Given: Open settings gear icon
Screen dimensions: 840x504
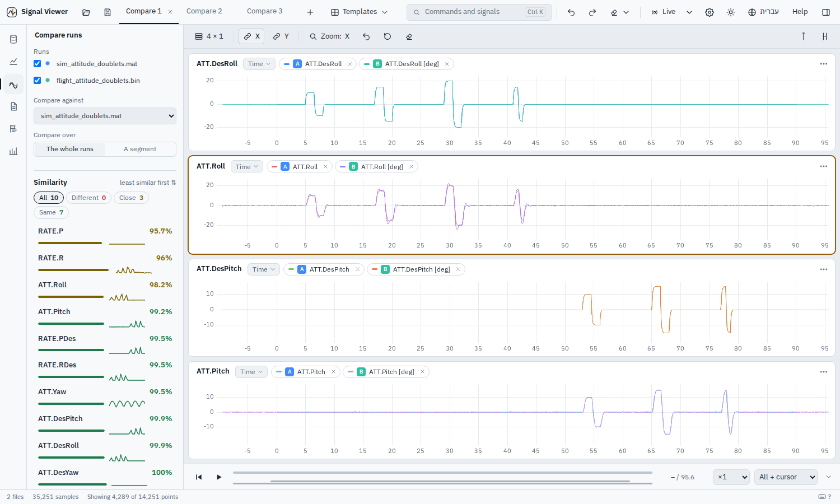Looking at the screenshot, I should [x=710, y=12].
